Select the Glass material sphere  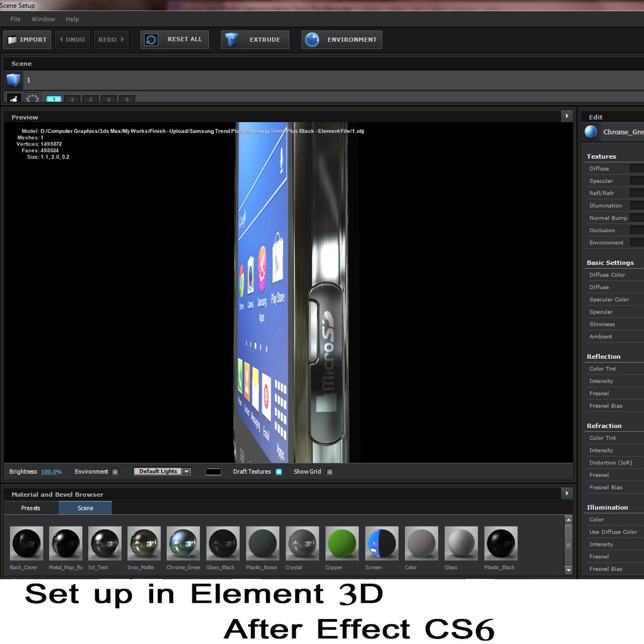click(461, 543)
